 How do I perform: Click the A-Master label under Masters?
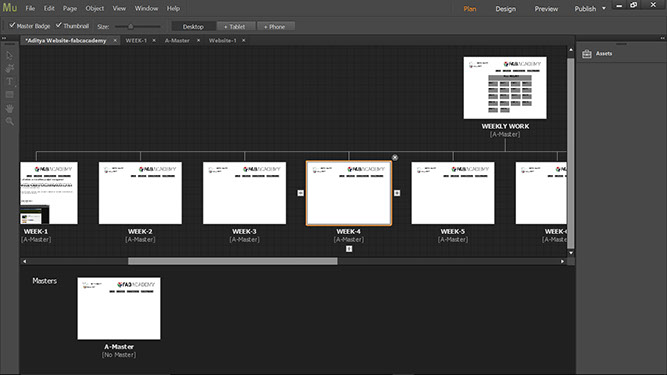click(x=119, y=347)
